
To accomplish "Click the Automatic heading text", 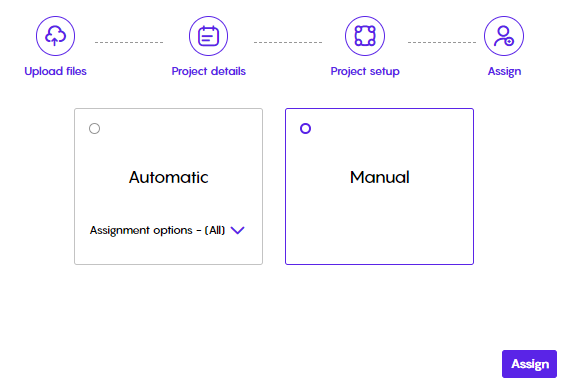I will click(169, 177).
